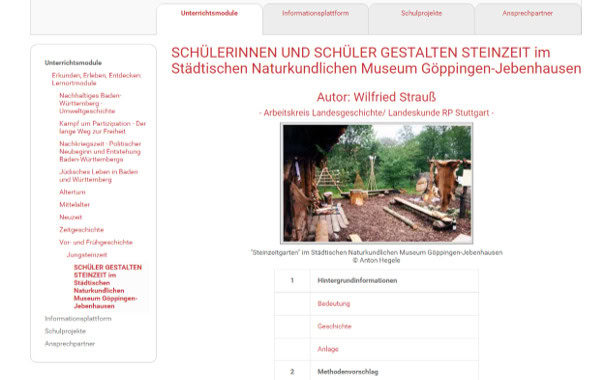The image size is (608, 380).
Task: Open Schulprojekte link in sidebar
Action: (65, 331)
